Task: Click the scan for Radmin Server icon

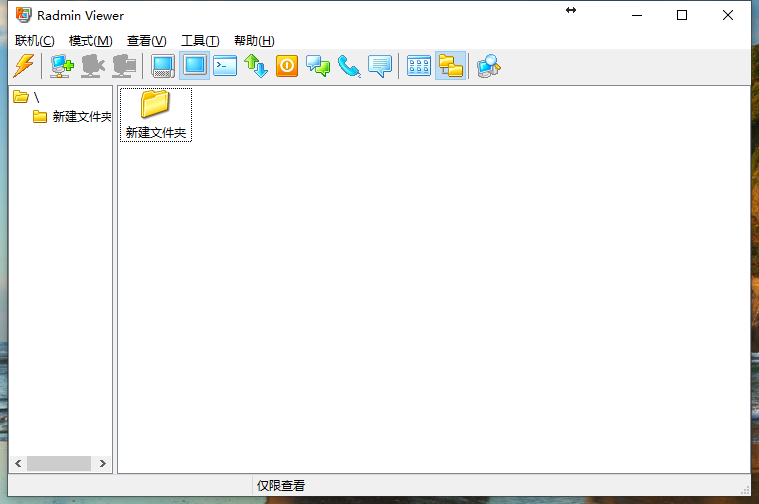Action: click(x=489, y=65)
